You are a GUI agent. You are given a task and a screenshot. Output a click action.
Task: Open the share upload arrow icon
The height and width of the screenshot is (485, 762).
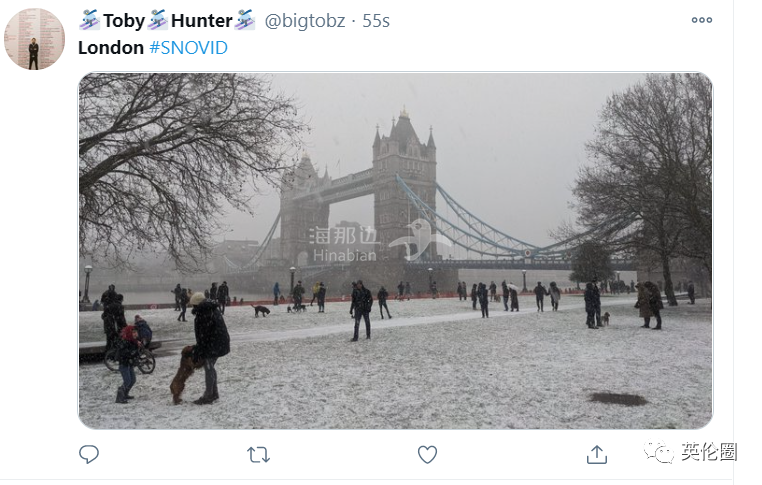(597, 454)
